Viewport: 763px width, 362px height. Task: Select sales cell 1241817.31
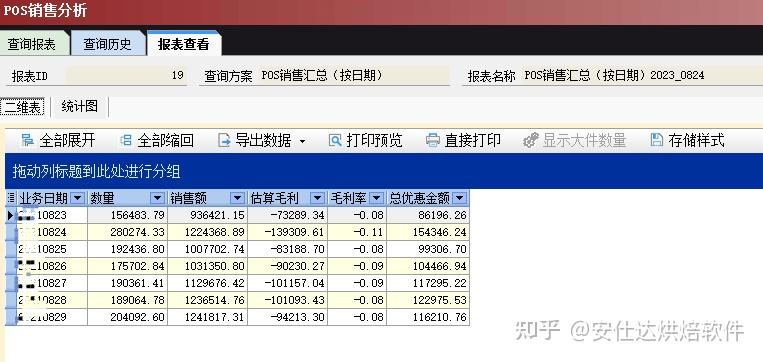207,317
